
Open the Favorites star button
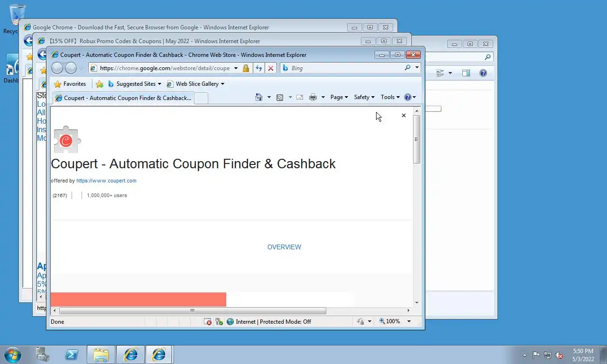70,84
